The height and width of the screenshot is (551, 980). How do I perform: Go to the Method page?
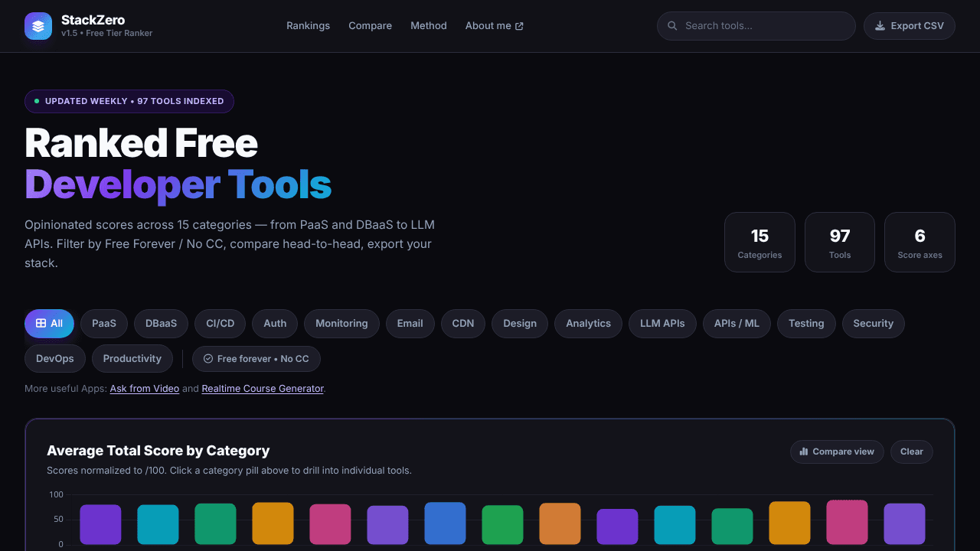point(429,26)
